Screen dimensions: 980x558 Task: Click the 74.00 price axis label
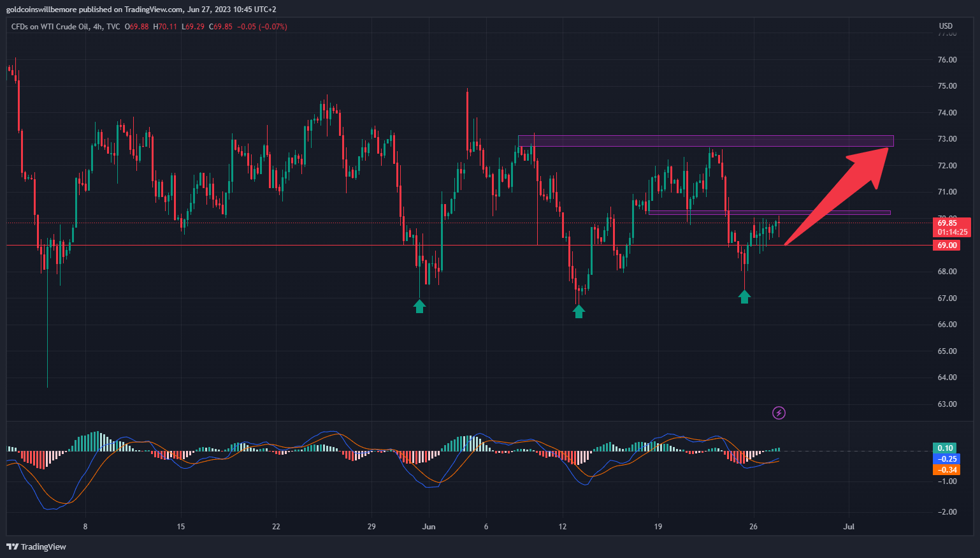[x=947, y=113]
